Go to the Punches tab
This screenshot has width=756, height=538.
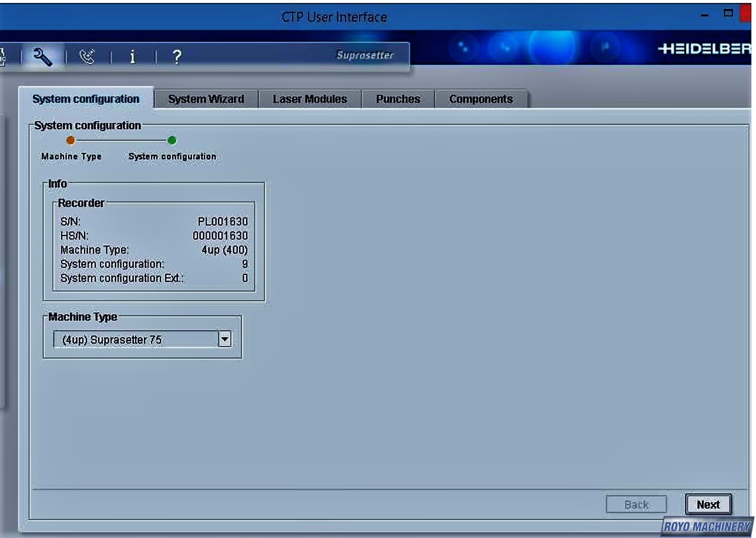tap(398, 99)
